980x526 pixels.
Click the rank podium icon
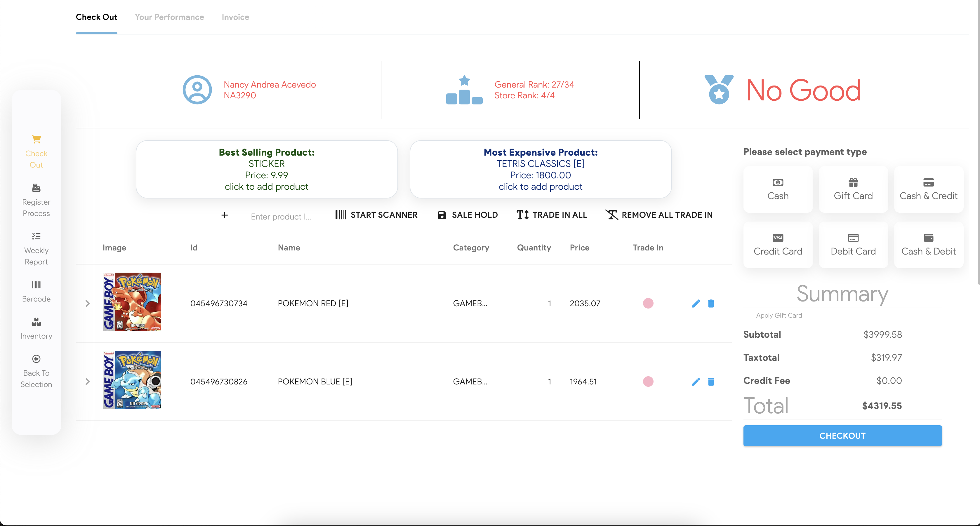(x=464, y=90)
